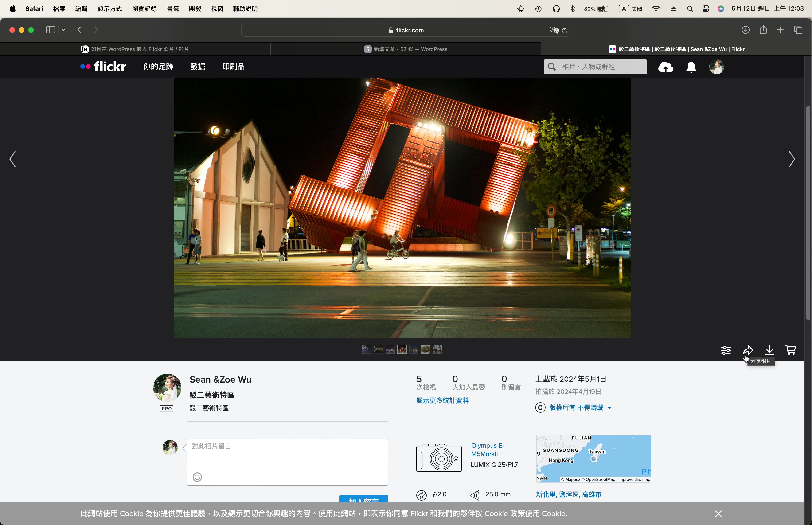Close the cookie notice banner
This screenshot has height=525, width=812.
pos(718,513)
